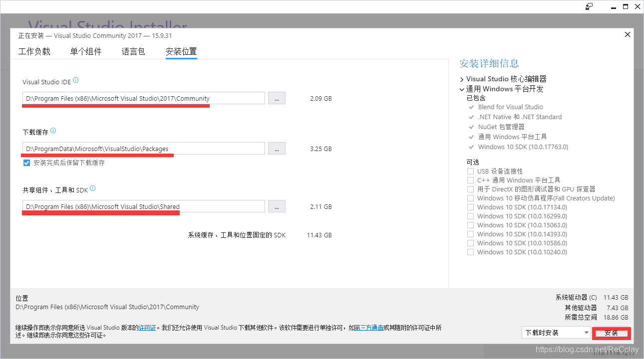This screenshot has height=359, width=644.
Task: Close the installation dialog with X
Action: point(628,34)
